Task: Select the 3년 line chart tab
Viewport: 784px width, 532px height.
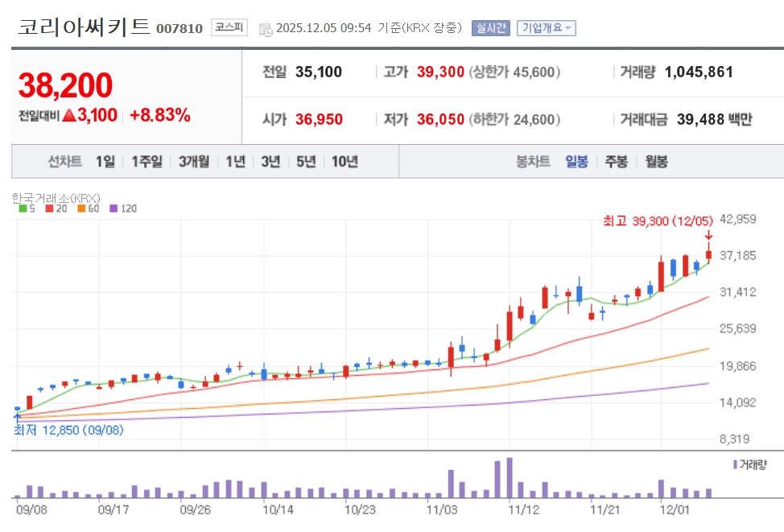Action: (x=270, y=162)
